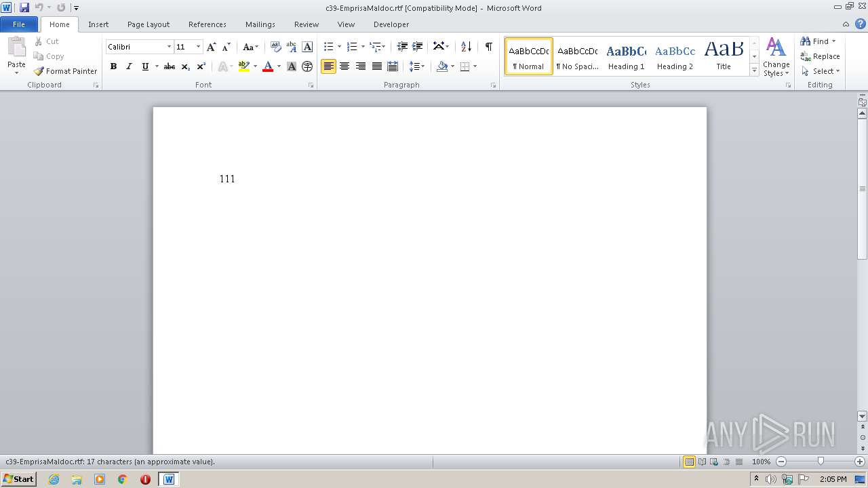The image size is (868, 488).
Task: Toggle Align Text Left
Action: [x=329, y=66]
